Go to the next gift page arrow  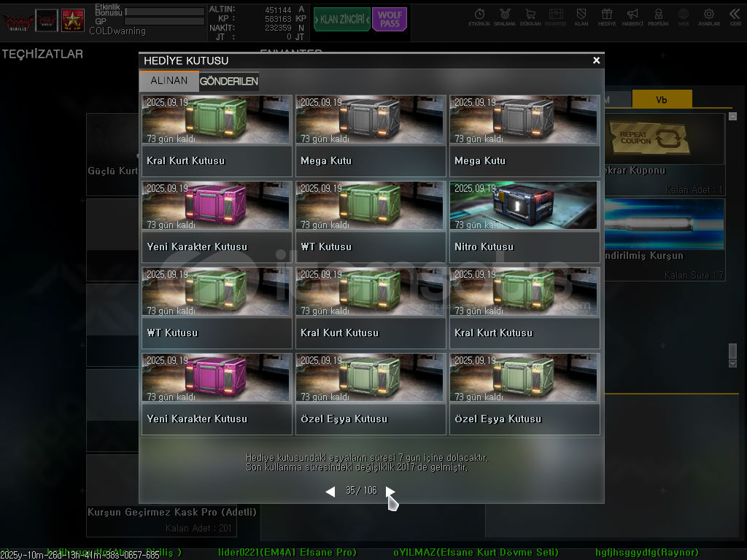click(390, 491)
